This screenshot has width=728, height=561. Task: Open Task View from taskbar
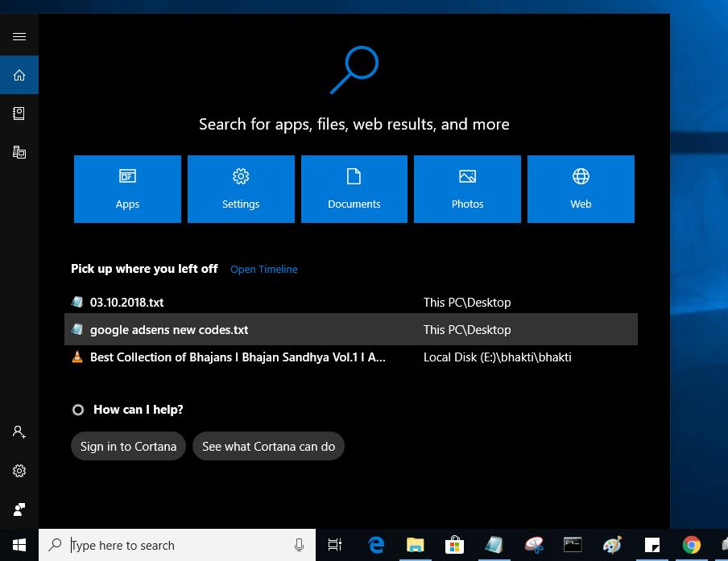[x=335, y=545]
